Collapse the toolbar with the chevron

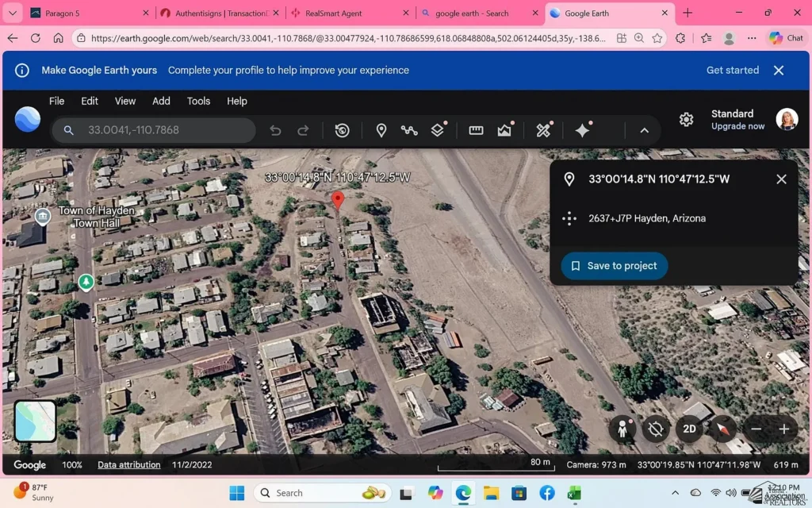click(644, 129)
